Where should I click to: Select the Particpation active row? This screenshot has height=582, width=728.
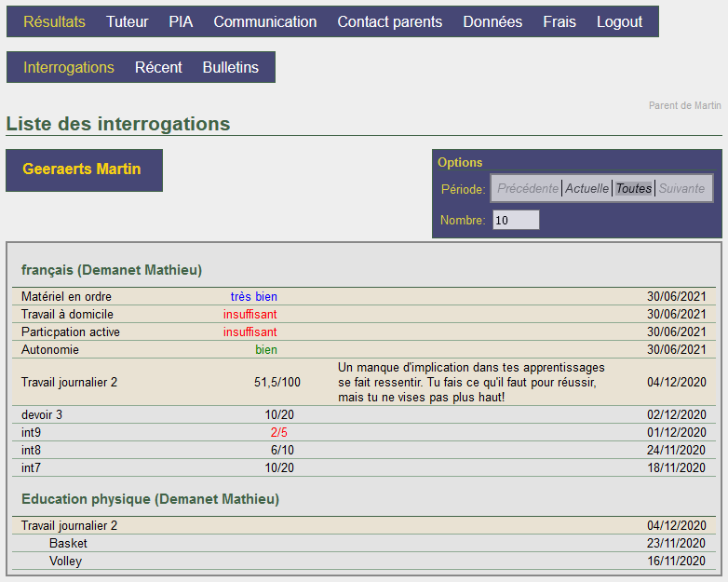pyautogui.click(x=364, y=332)
